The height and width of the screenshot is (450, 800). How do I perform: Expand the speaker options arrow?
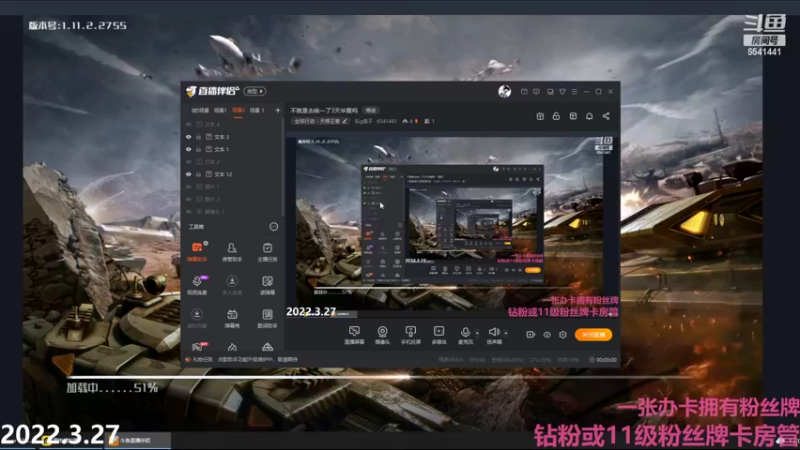(506, 333)
